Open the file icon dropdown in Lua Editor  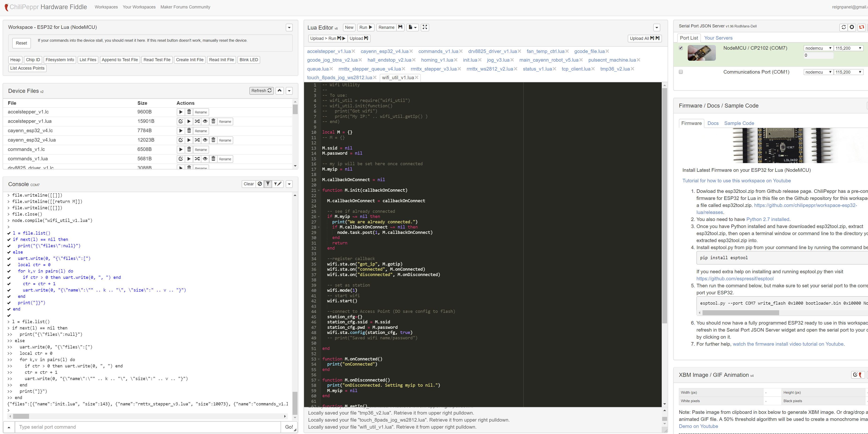pos(413,27)
